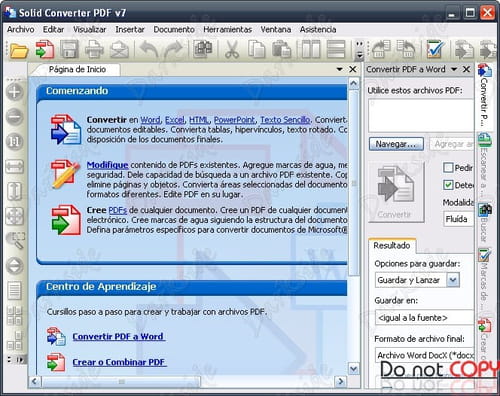Open the Herramientas menu
Screen dimensions: 500x396
[x=227, y=30]
